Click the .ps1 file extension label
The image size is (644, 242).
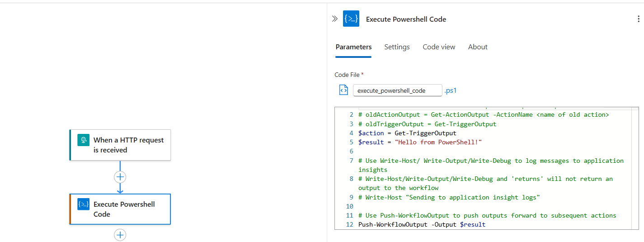(451, 90)
